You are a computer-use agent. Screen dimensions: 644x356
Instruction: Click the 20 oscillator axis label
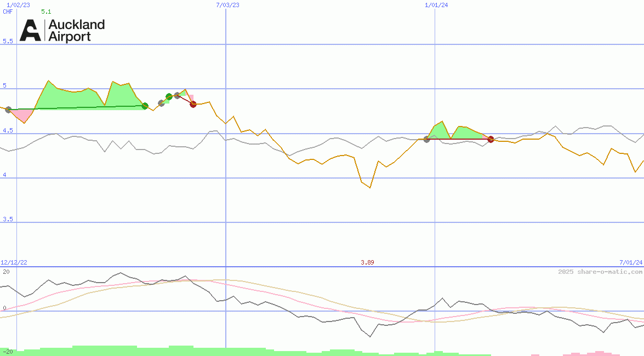pos(6,272)
